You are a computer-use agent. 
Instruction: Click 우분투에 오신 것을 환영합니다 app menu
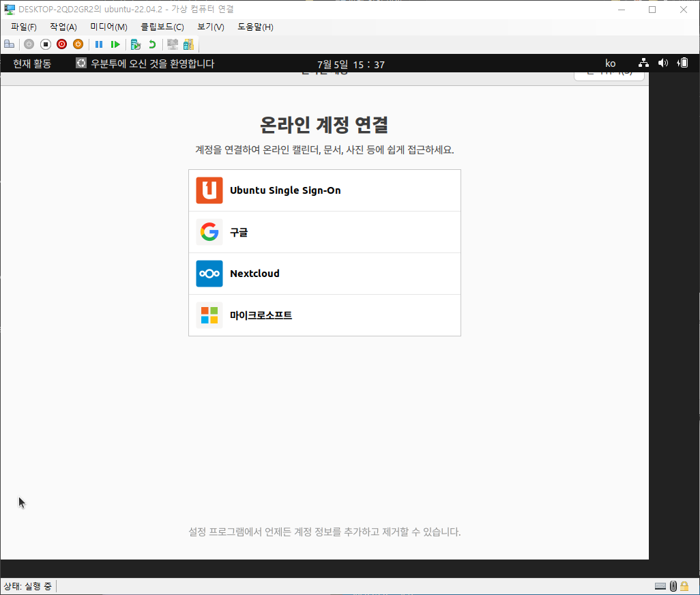[145, 64]
